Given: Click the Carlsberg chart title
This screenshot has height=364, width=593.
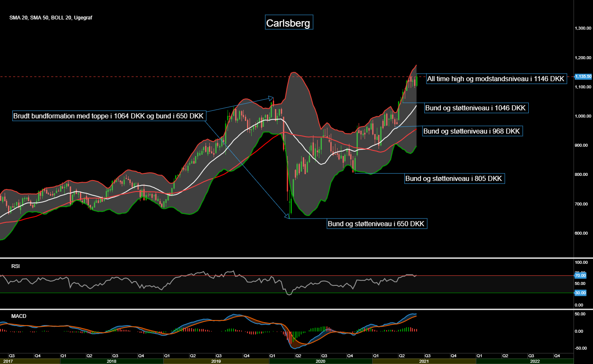Looking at the screenshot, I should tap(289, 23).
